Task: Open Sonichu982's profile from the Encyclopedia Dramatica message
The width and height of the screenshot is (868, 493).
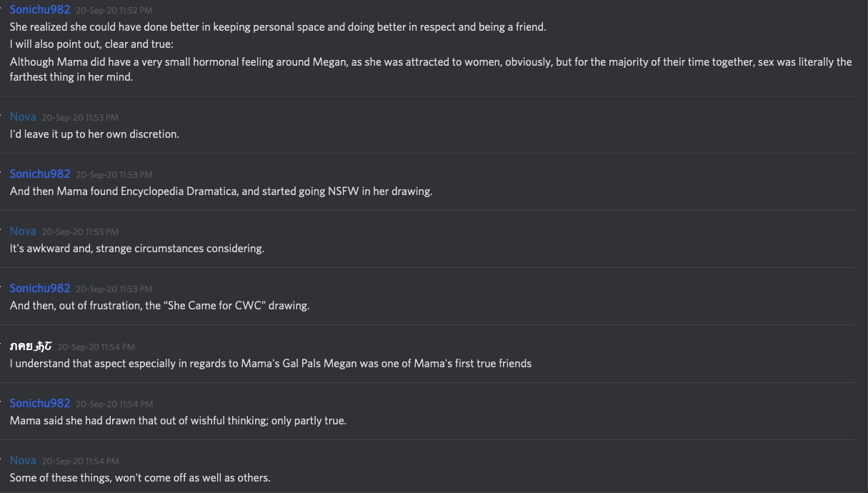Action: [40, 174]
